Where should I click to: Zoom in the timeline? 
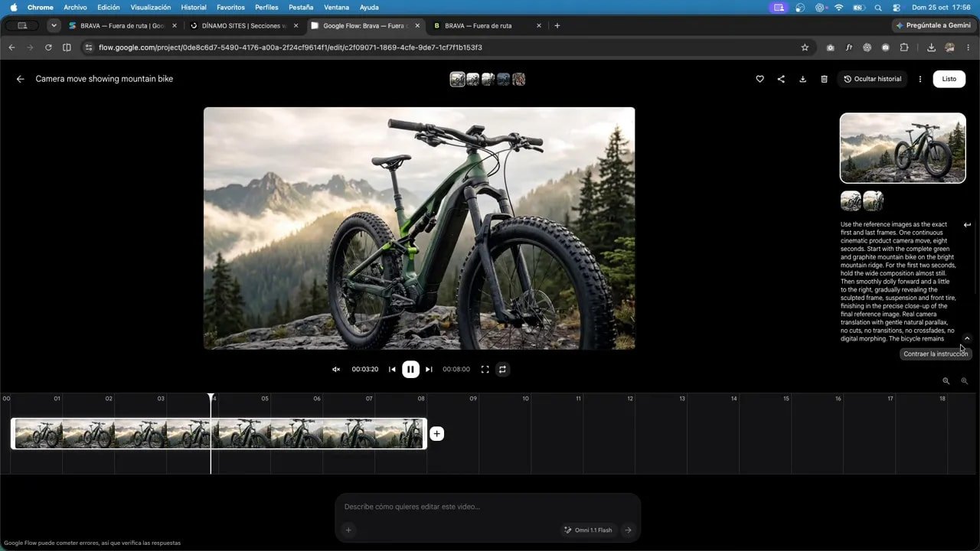coord(965,381)
